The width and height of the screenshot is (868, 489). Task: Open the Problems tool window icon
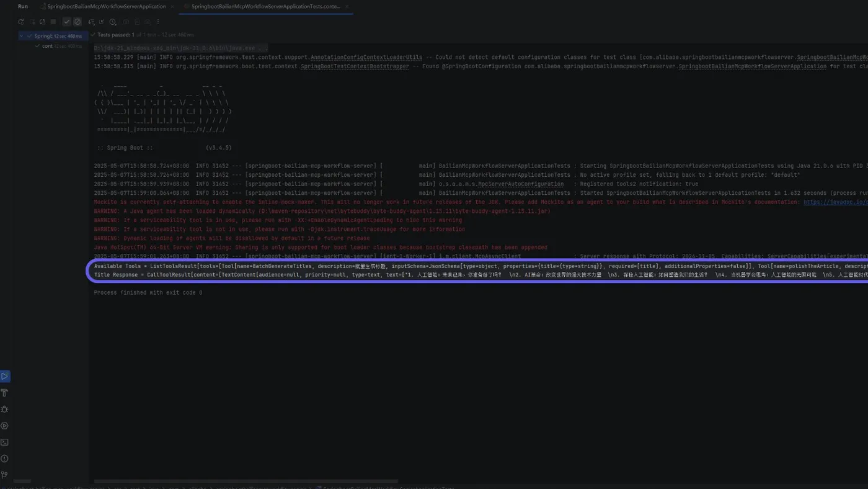(5, 459)
